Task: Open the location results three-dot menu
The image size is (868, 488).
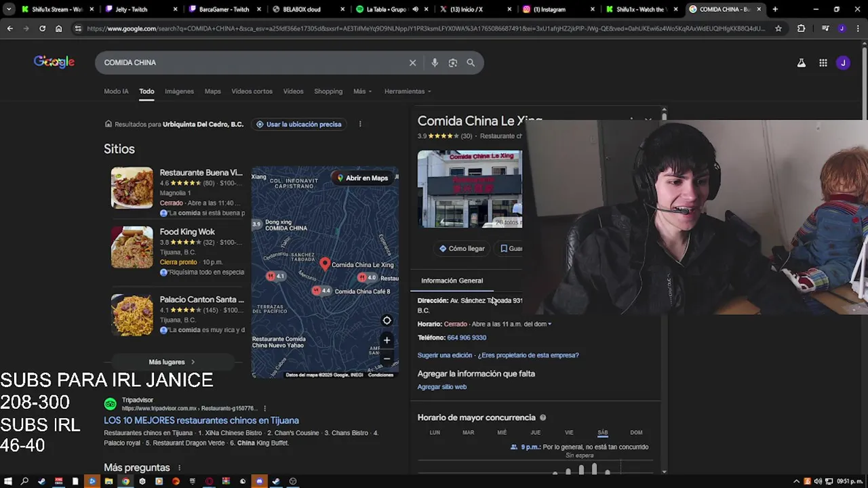Action: [x=360, y=124]
